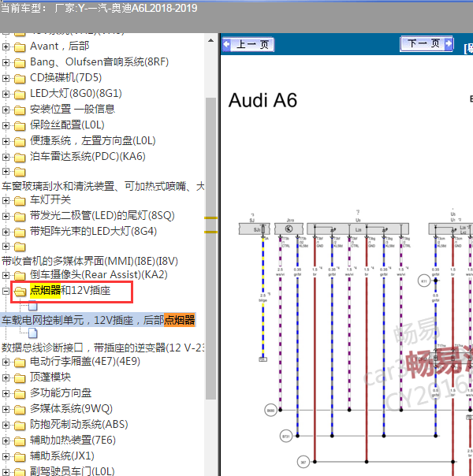Go to previous page 上一页

coord(248,45)
